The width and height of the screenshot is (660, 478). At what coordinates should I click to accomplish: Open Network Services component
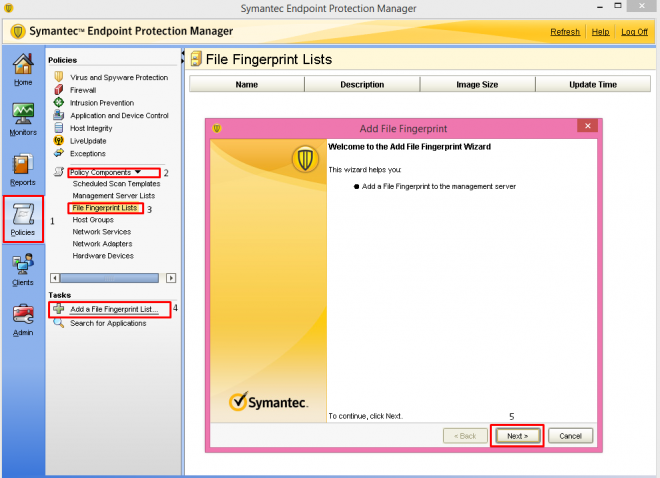(101, 232)
